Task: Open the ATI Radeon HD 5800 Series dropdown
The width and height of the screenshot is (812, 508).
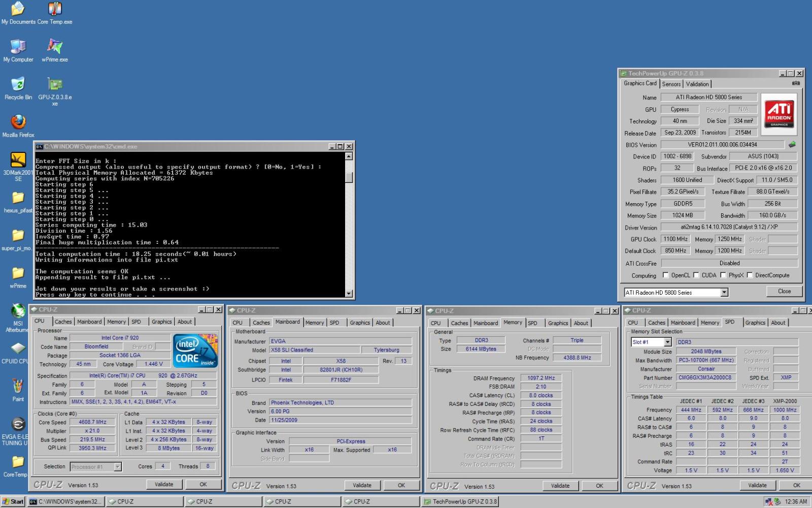Action: pyautogui.click(x=724, y=293)
